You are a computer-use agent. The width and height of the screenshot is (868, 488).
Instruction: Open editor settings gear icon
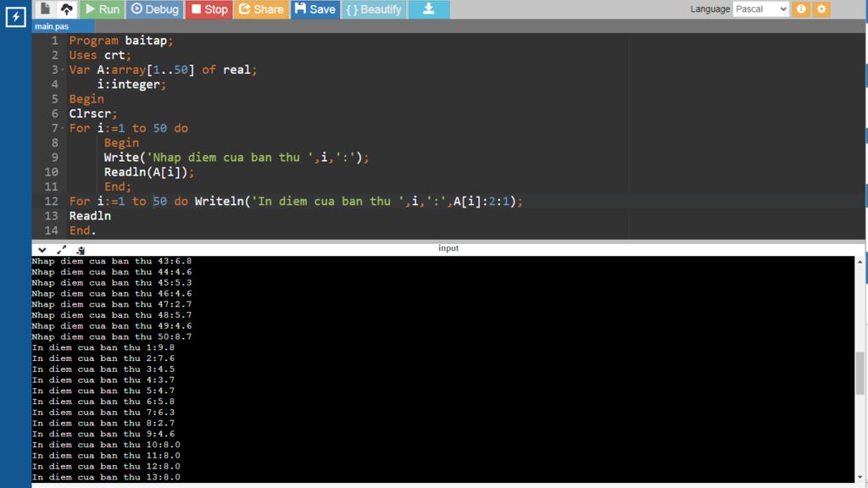(x=821, y=8)
